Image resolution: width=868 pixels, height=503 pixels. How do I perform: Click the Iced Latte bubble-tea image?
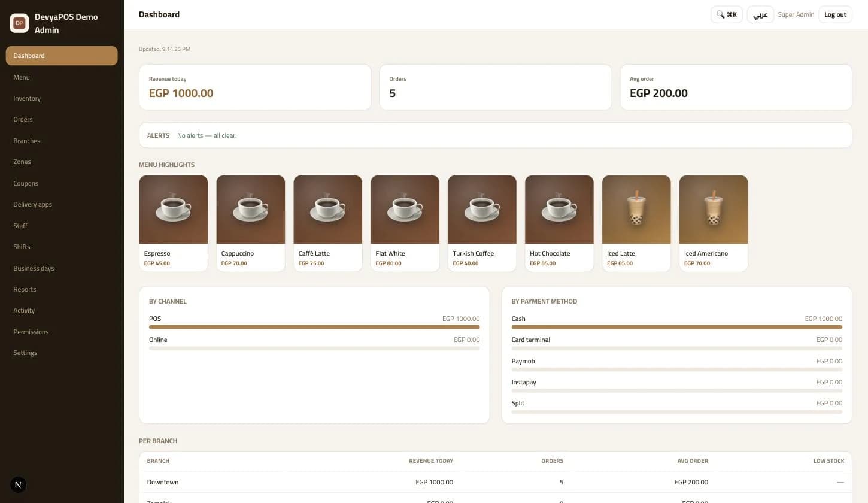[x=636, y=210]
